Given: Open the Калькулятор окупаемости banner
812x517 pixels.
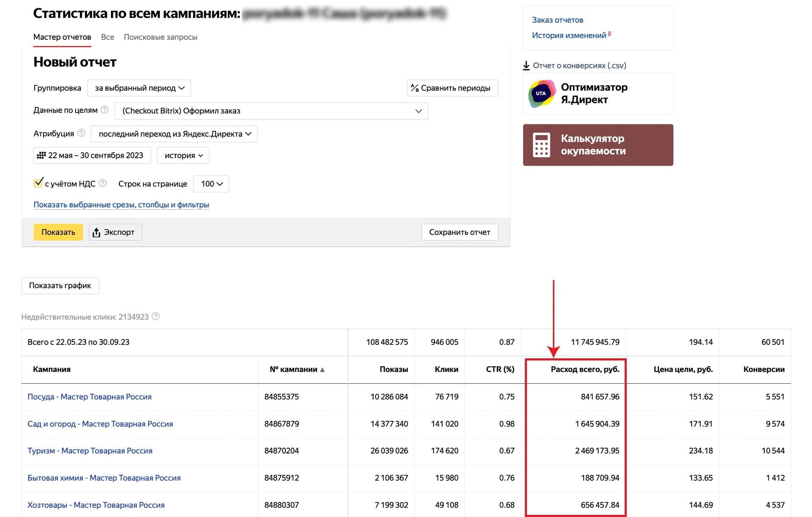Looking at the screenshot, I should 598,145.
